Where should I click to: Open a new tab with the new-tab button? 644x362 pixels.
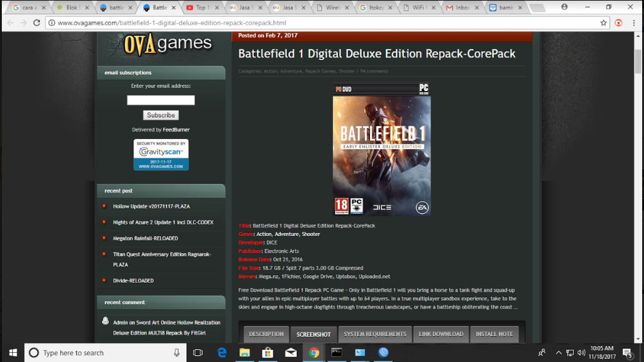coord(537,8)
